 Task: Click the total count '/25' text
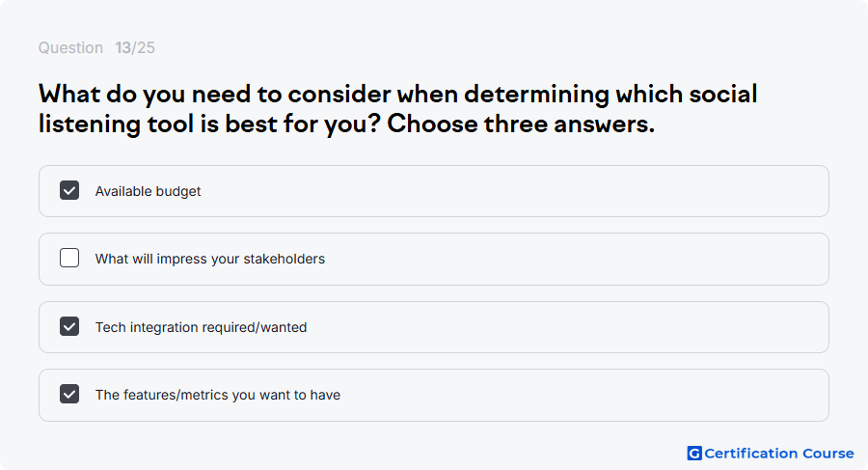click(x=143, y=47)
